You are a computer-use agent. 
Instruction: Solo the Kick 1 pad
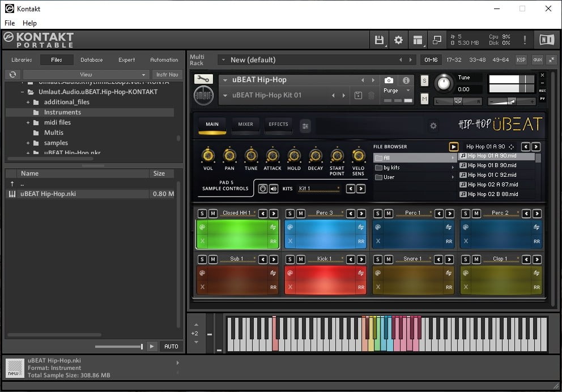290,259
